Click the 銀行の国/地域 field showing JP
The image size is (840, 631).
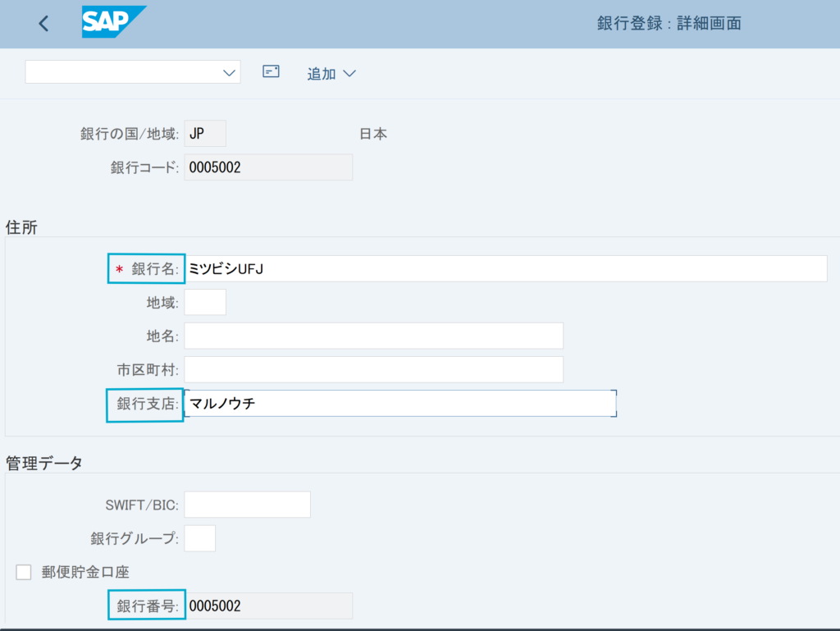coord(204,134)
